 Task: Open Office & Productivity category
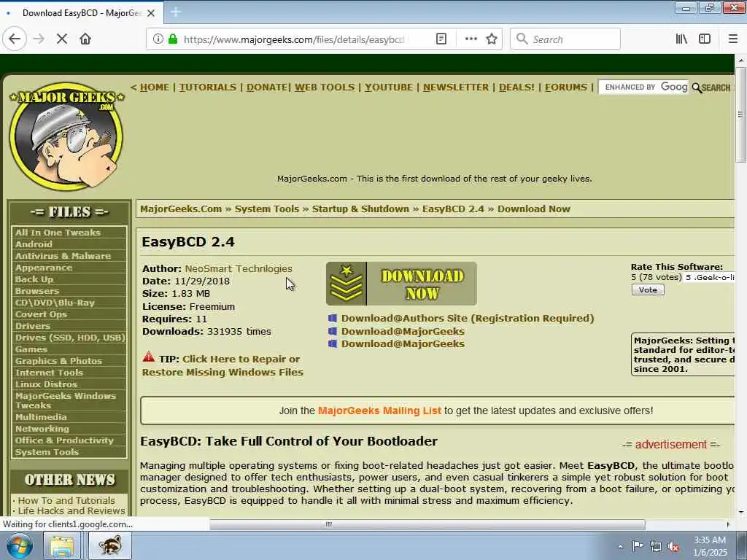[64, 440]
